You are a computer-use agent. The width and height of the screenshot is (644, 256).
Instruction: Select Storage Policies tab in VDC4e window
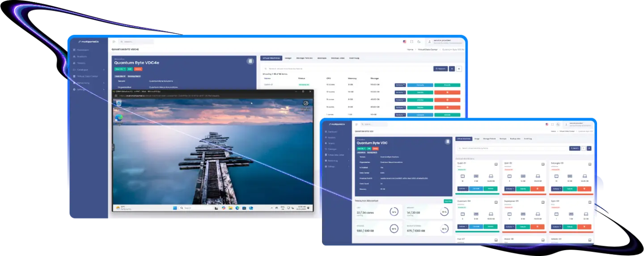(305, 58)
